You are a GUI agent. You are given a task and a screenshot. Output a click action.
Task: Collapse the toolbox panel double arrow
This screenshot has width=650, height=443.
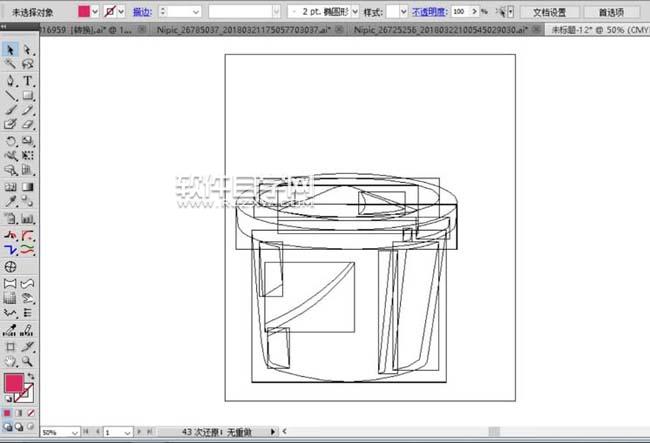(3, 27)
